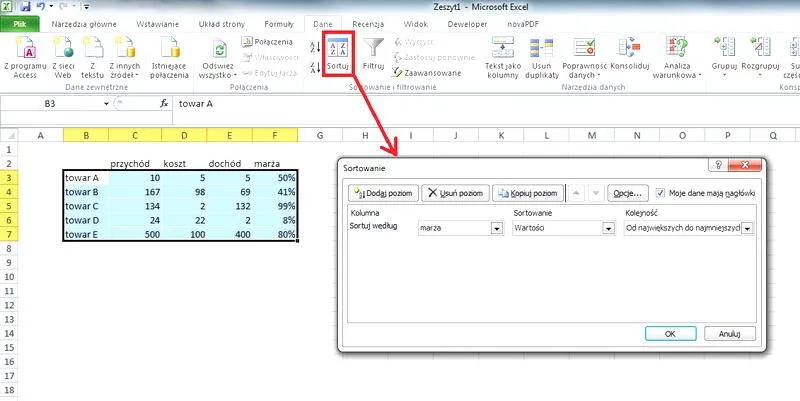Image resolution: width=800 pixels, height=401 pixels.
Task: Select Usuń duplikaty tool
Action: [x=543, y=52]
